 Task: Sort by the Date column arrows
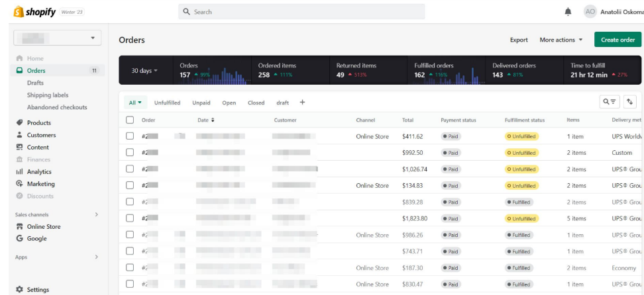pyautogui.click(x=213, y=120)
